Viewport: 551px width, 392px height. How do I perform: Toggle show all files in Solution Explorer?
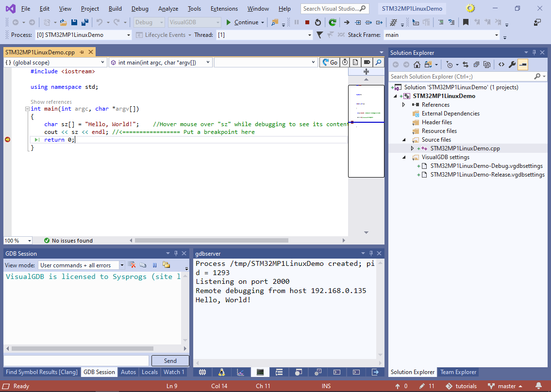(487, 65)
